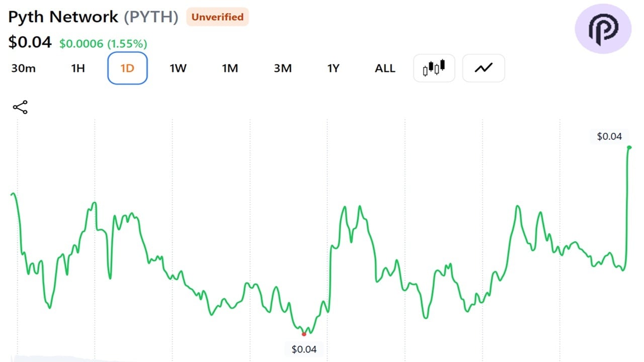Select the 1W time range

(178, 68)
